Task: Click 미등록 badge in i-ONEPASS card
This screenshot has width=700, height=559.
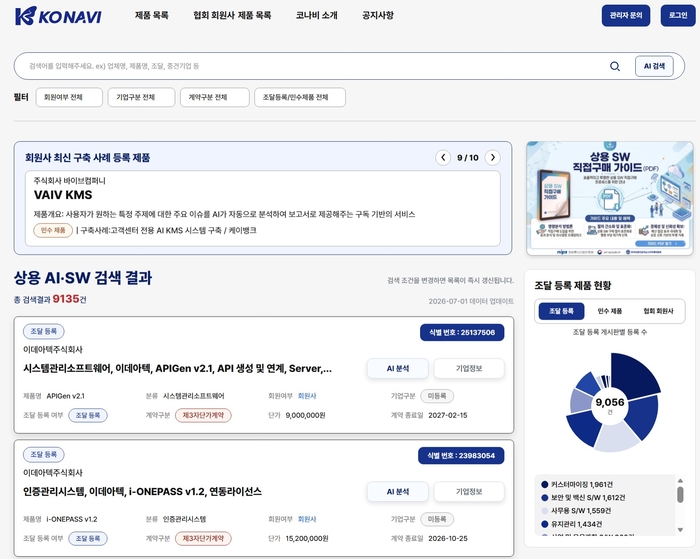Action: point(437,519)
